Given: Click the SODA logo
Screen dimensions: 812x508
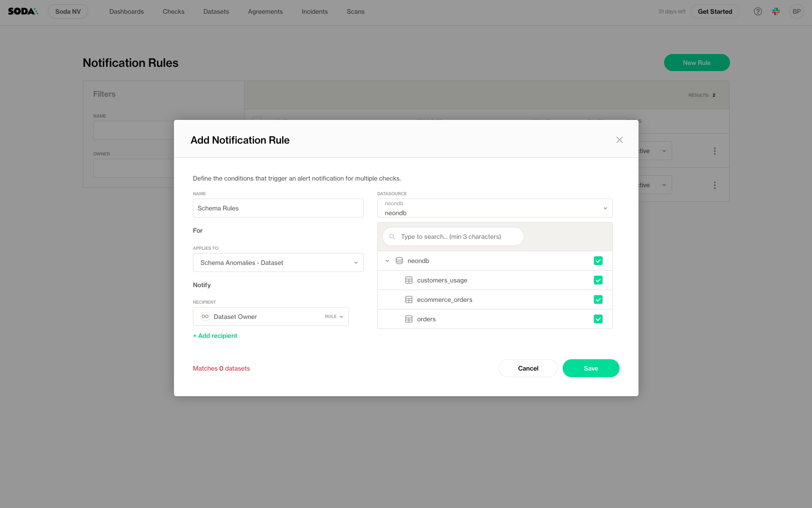Looking at the screenshot, I should pyautogui.click(x=23, y=11).
